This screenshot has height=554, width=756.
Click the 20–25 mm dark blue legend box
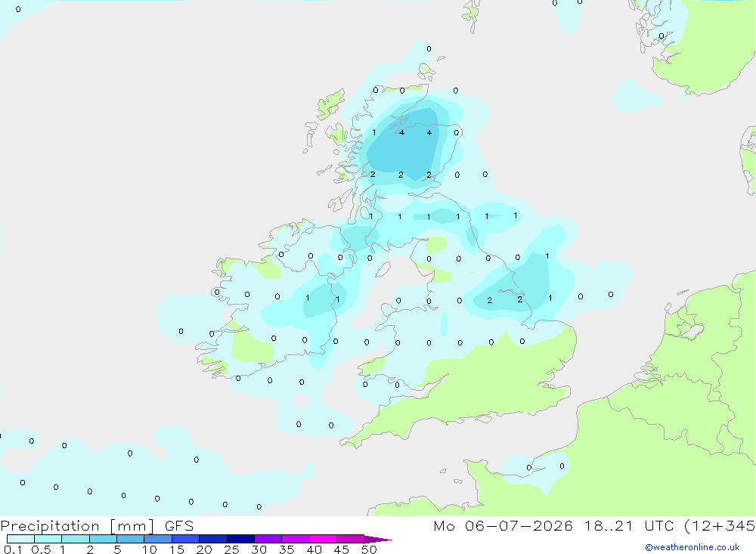tap(213, 539)
